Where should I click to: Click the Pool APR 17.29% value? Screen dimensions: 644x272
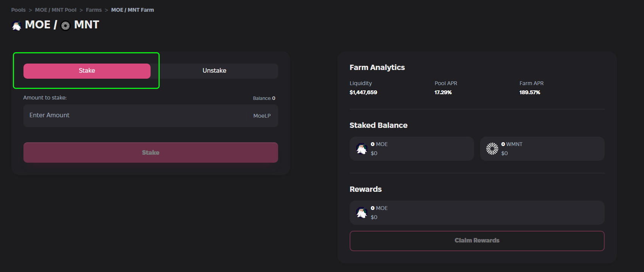pyautogui.click(x=443, y=92)
